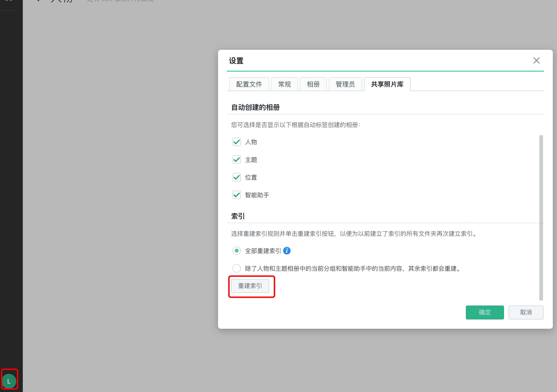Switch to the 管理员 tab
Screen dimensions: 557x392
tap(345, 84)
